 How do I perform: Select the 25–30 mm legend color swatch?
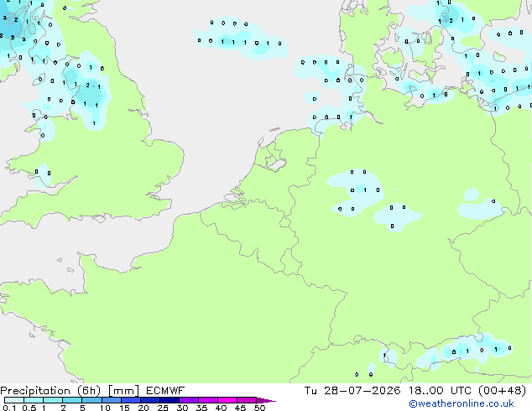[169, 400]
